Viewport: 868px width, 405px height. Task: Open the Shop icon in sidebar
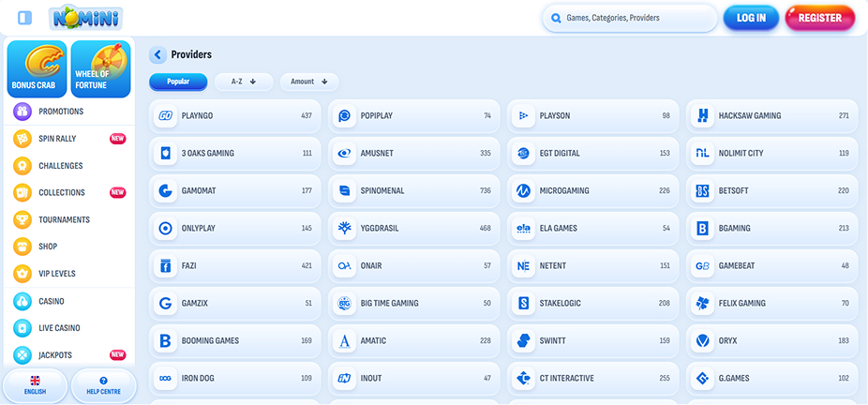point(22,247)
